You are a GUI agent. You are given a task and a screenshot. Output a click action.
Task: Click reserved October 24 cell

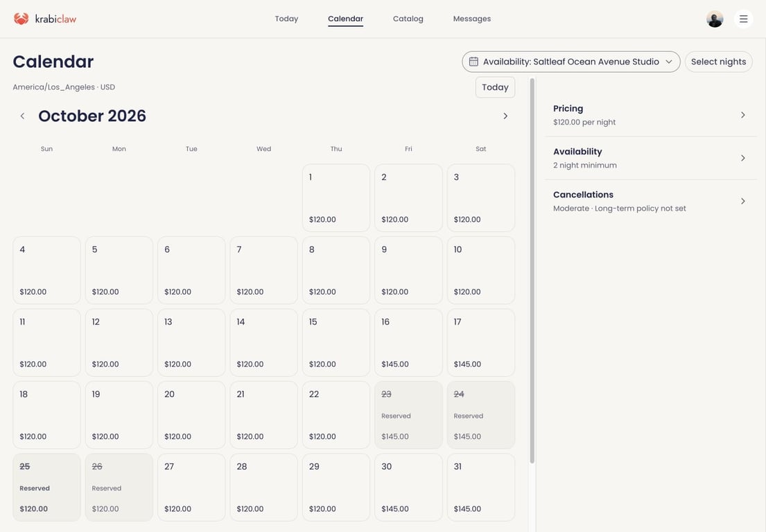pos(480,415)
